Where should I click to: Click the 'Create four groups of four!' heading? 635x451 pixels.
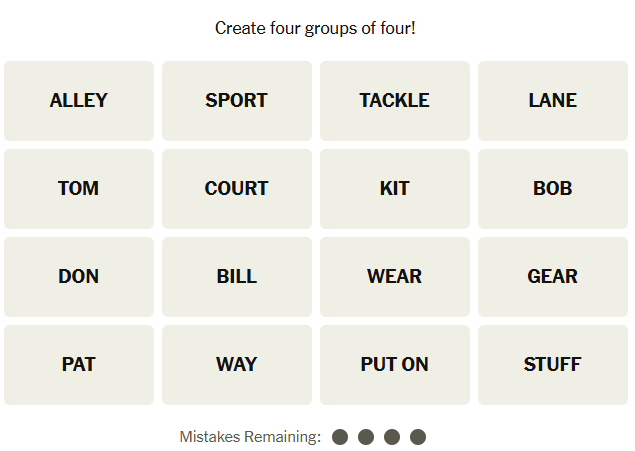click(315, 28)
